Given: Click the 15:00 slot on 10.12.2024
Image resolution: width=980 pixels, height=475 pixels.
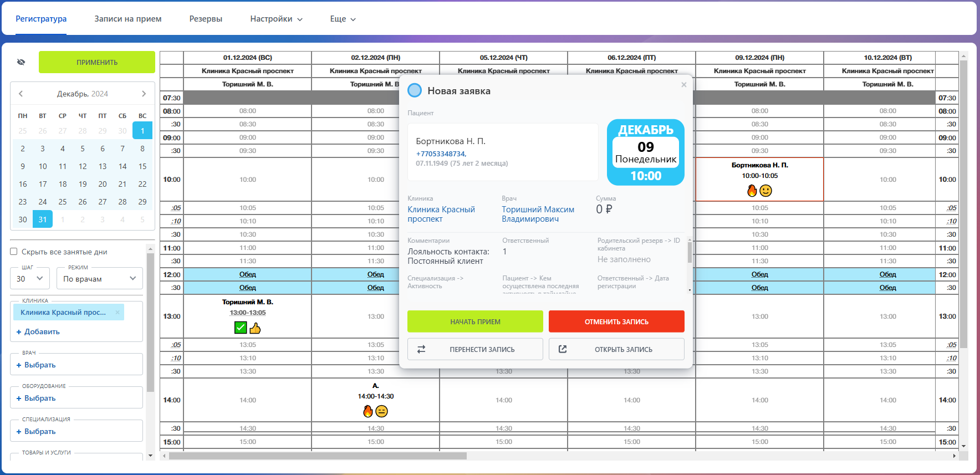Looking at the screenshot, I should pos(887,442).
